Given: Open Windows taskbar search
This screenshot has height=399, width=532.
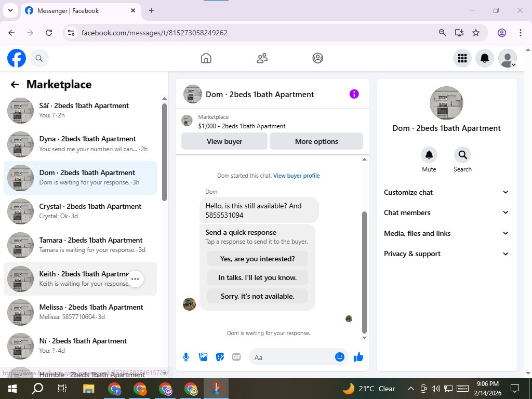Looking at the screenshot, I should click(x=37, y=389).
